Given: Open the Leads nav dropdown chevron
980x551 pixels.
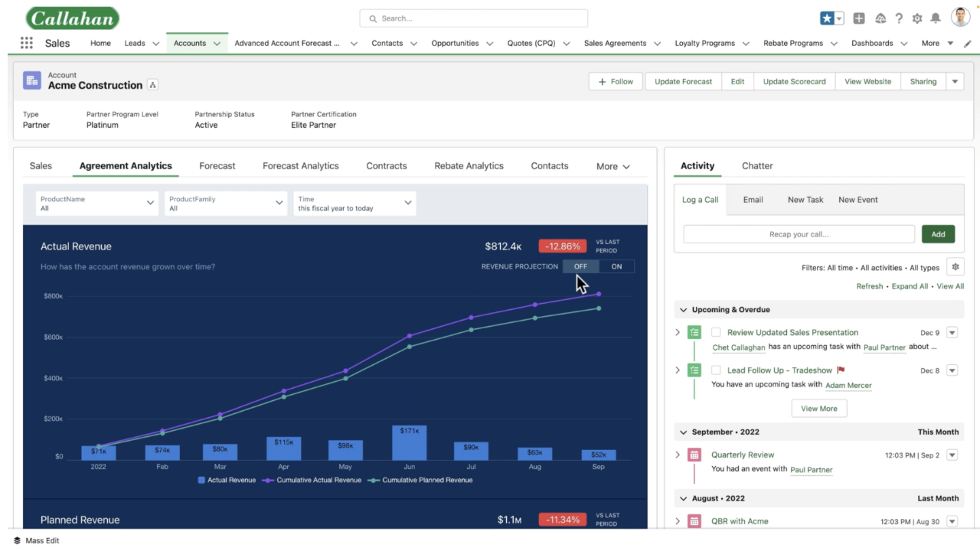Looking at the screenshot, I should 156,44.
